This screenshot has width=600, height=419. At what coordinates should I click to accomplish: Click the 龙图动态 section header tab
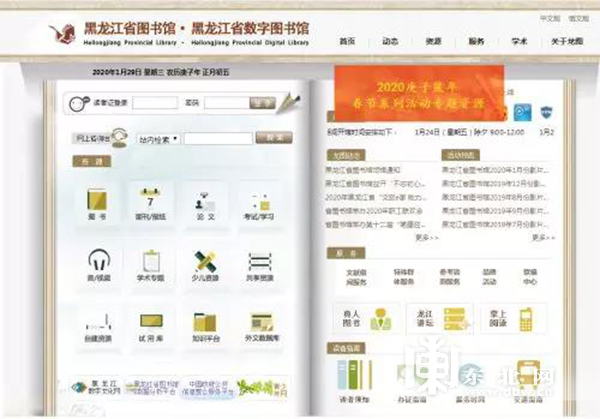(346, 155)
